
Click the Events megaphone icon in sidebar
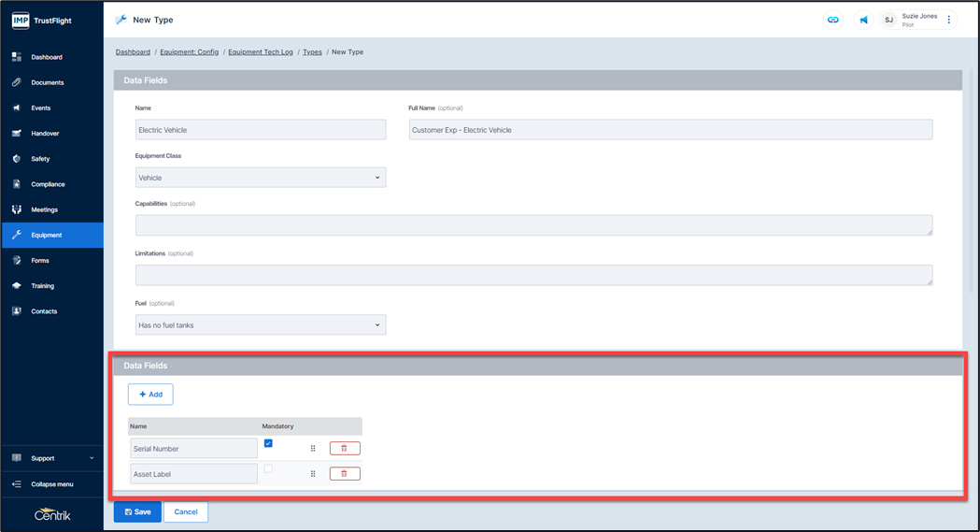tap(17, 108)
